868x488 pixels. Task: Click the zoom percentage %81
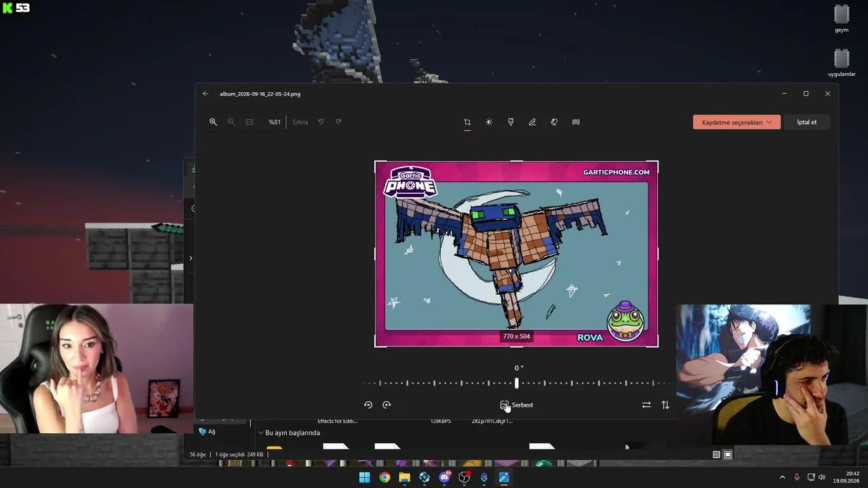[275, 122]
